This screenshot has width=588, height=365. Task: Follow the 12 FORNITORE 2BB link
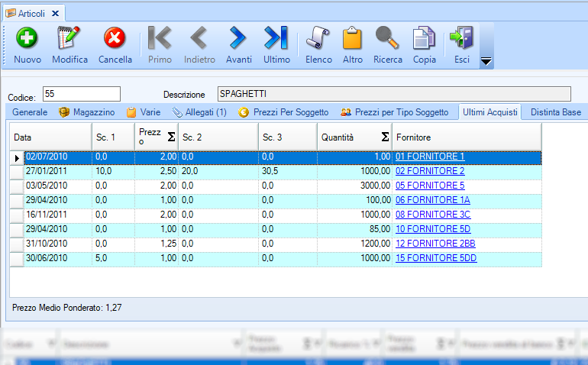point(435,244)
